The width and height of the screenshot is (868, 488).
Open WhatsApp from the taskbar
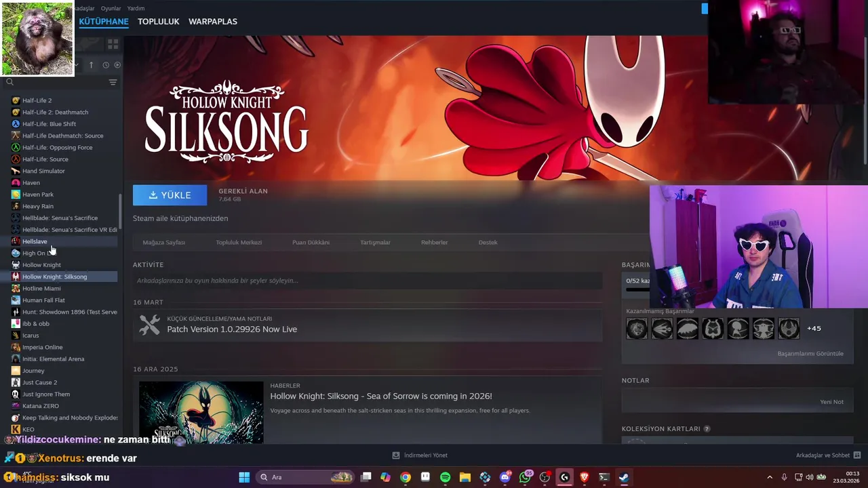[x=525, y=477]
